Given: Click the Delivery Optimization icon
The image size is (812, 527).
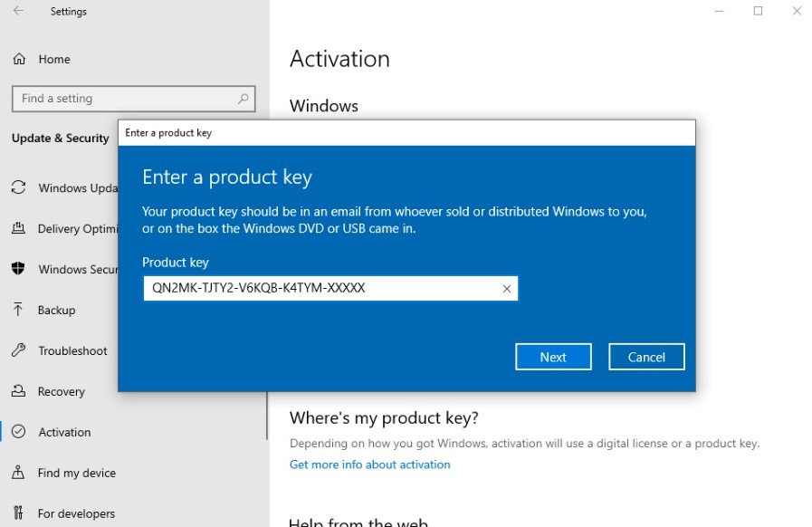Looking at the screenshot, I should (x=19, y=228).
